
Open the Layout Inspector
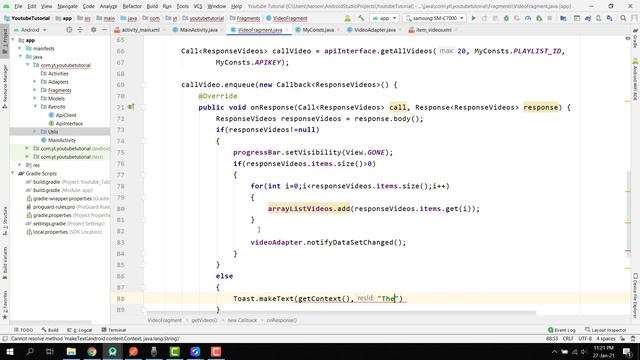pos(606,330)
